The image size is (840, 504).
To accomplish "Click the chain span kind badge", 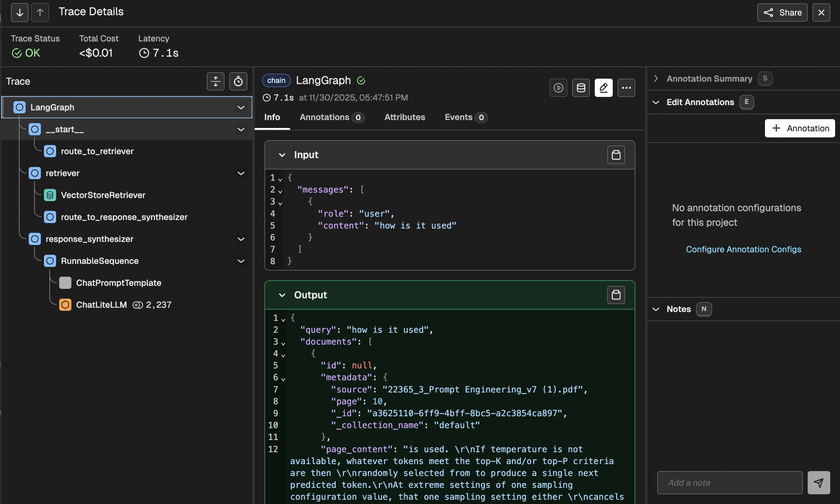I will pos(276,80).
